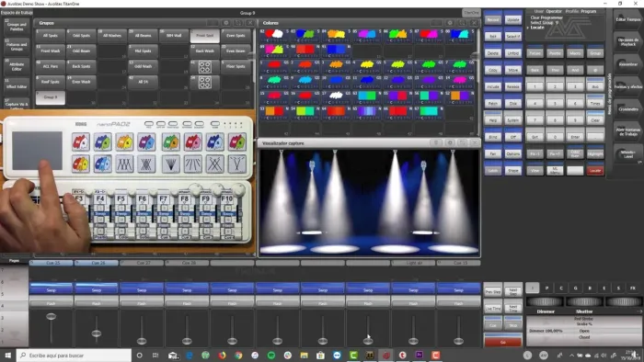Select the Group 9 button
Viewport: 644px width, 362px height.
50,97
